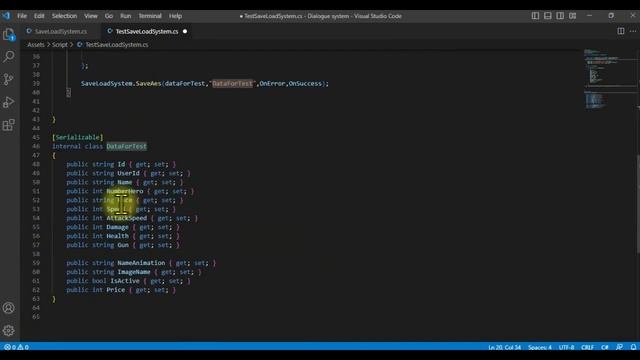Open the Explorer view in activity bar
The width and height of the screenshot is (640, 360).
[9, 34]
